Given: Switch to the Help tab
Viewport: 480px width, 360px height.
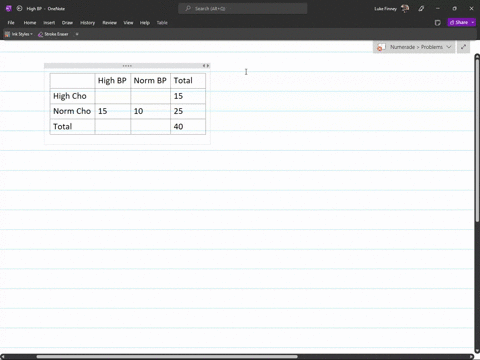Looking at the screenshot, I should 145,23.
